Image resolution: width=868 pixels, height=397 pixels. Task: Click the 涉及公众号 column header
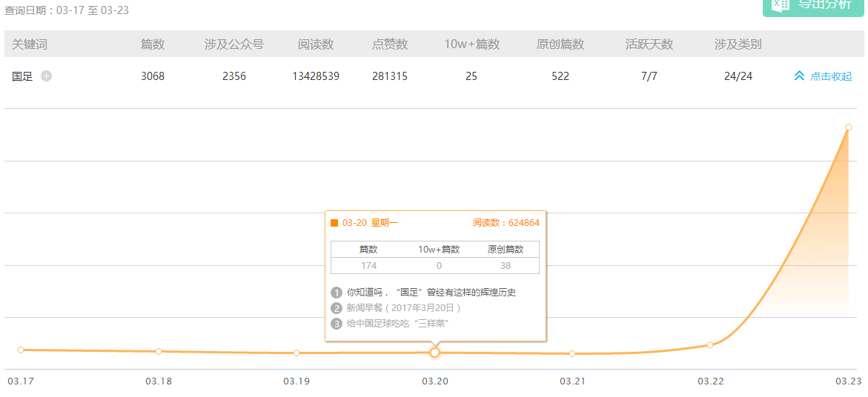[234, 44]
